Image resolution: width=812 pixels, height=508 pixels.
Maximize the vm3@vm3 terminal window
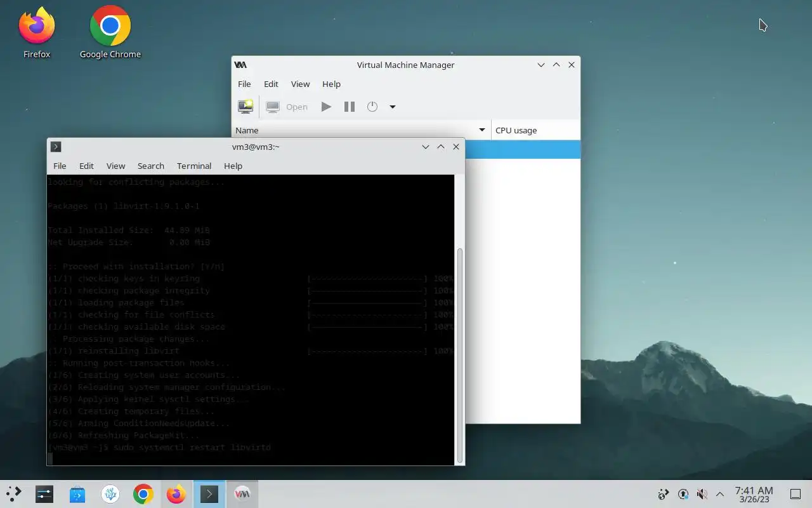[x=441, y=147]
